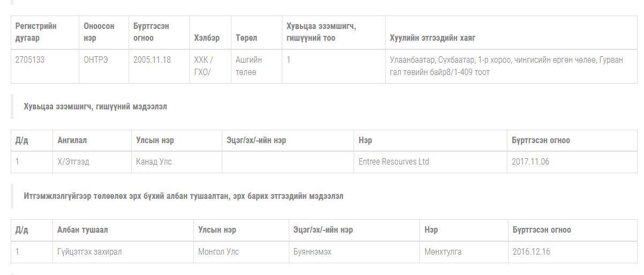This screenshot has height=275, width=644.
Task: Click the Төрөл column header
Action: 246,38
